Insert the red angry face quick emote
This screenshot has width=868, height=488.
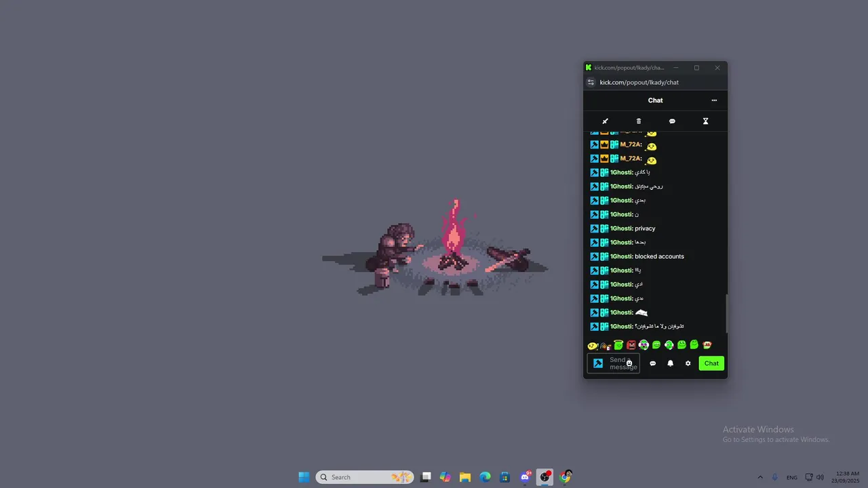(x=631, y=345)
